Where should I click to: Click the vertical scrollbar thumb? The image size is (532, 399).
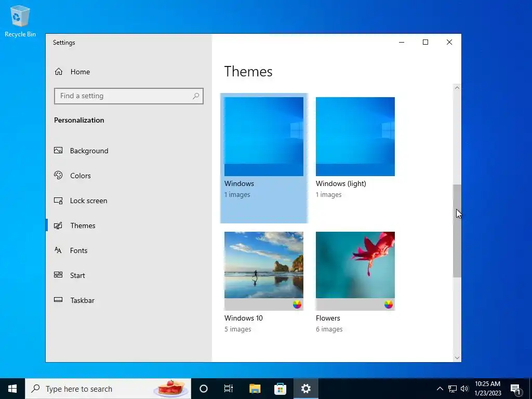[x=457, y=231]
